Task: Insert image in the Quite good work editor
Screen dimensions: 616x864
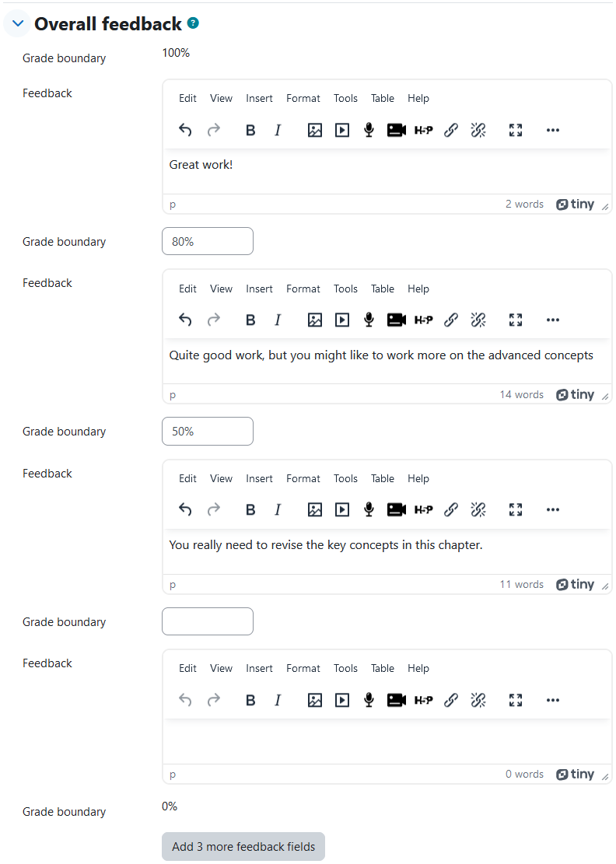Action: point(315,320)
